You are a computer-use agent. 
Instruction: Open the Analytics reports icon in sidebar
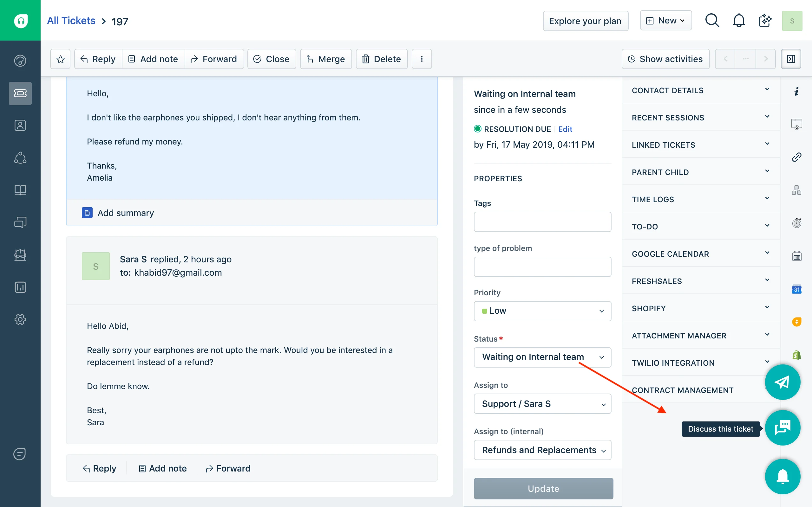tap(20, 287)
